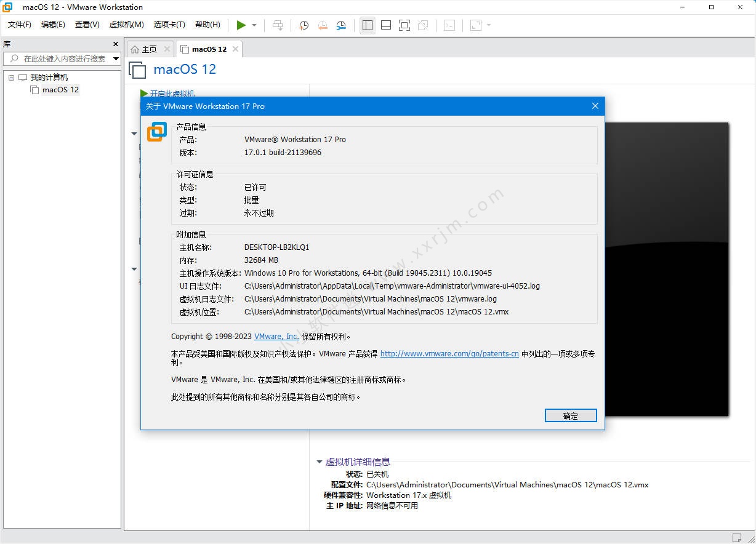This screenshot has height=544, width=756.
Task: Open the 编辑(E) menu
Action: click(x=53, y=25)
